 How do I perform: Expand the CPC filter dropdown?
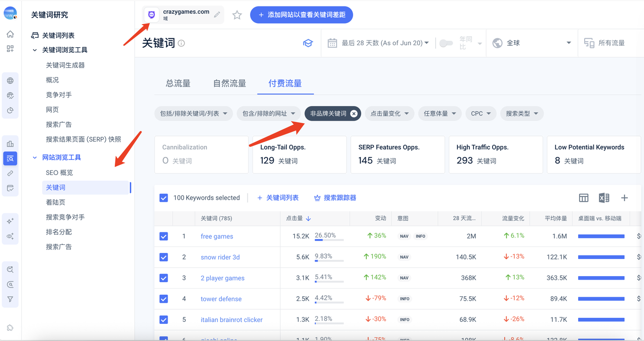tap(480, 114)
